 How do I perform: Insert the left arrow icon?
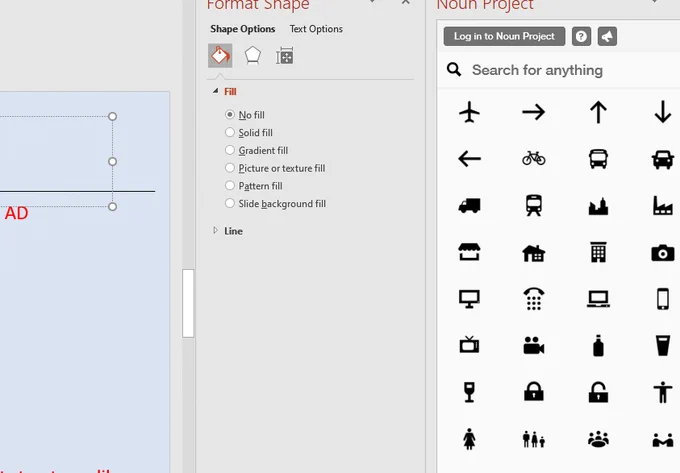(x=469, y=159)
